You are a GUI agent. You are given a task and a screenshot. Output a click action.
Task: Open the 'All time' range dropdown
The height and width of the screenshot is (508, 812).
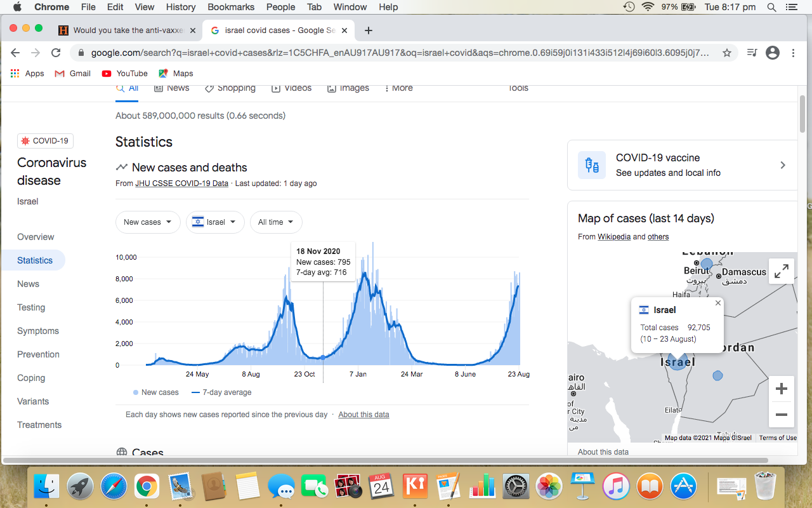276,222
